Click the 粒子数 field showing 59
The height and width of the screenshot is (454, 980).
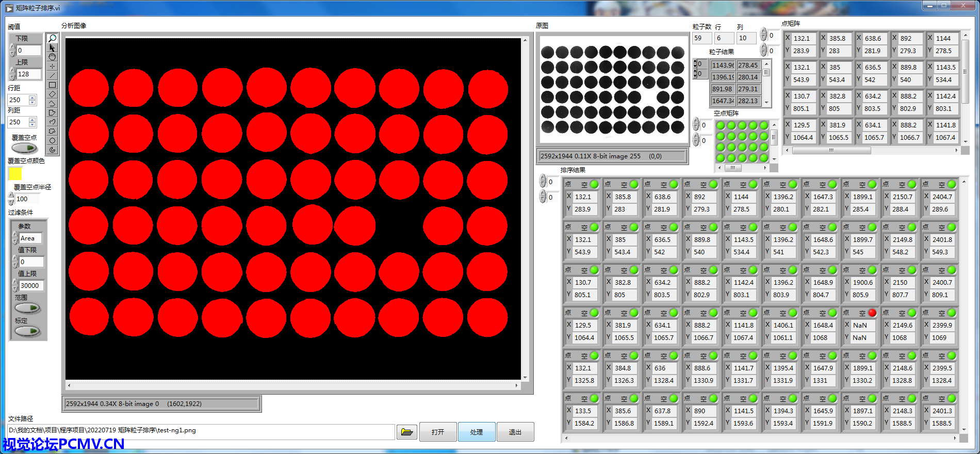pos(702,38)
